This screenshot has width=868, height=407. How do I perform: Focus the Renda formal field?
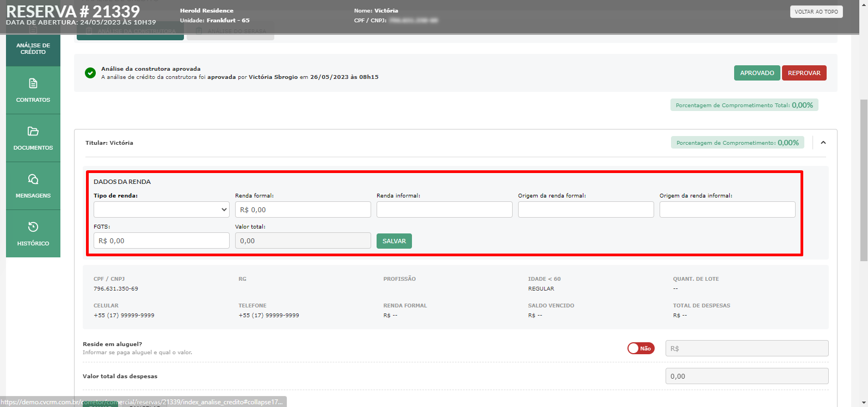[x=303, y=209]
